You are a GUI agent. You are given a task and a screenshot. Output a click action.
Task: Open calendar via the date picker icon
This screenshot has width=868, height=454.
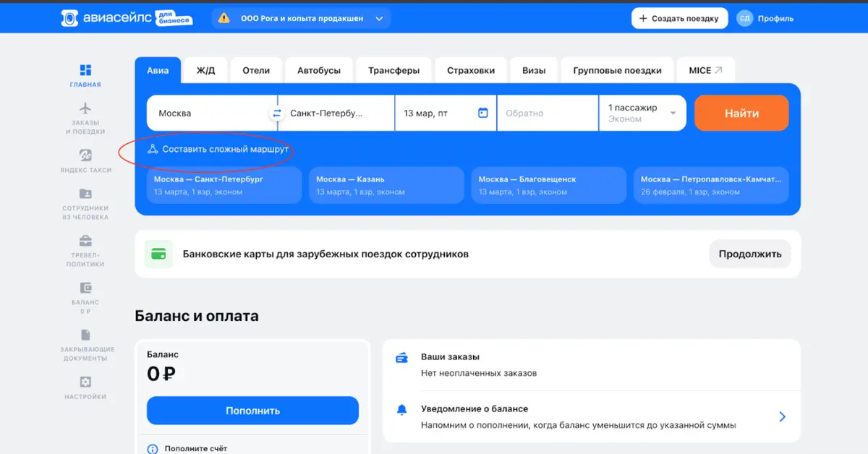coord(483,113)
